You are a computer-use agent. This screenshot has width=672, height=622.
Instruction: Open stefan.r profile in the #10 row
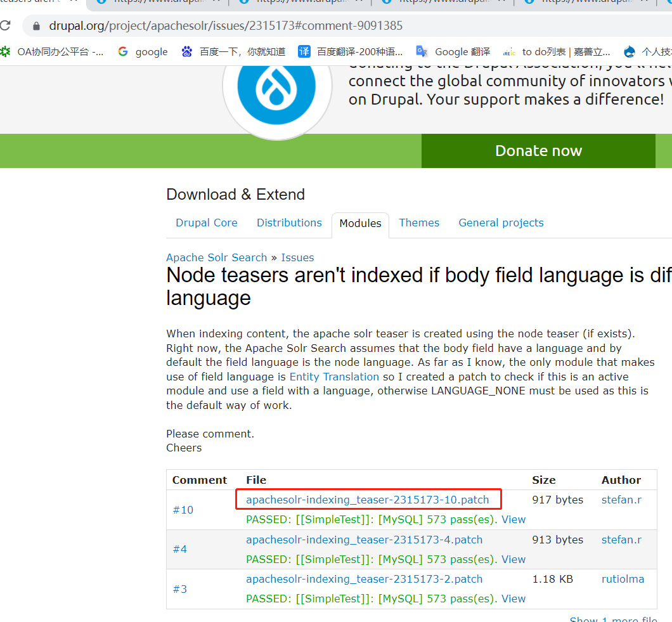tap(621, 500)
